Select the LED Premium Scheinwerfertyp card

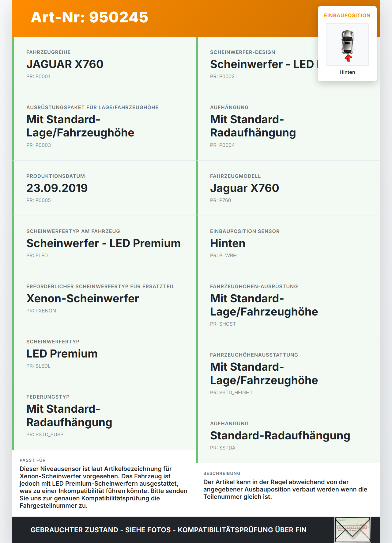(x=104, y=354)
